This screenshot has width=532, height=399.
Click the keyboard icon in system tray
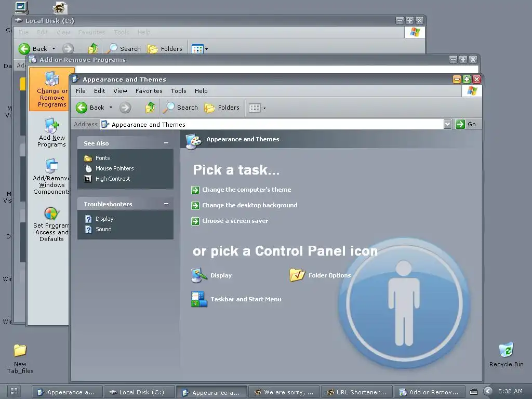point(474,392)
